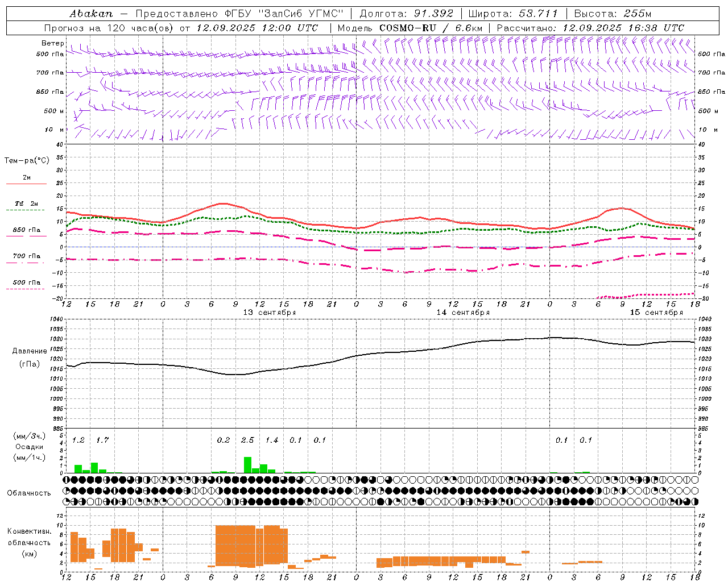
Task: Click the tallest green precipitation bar
Action: click(x=247, y=465)
